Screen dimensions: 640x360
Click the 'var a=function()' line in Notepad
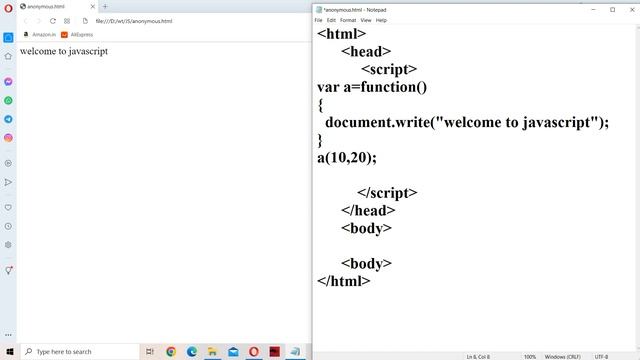(x=372, y=87)
